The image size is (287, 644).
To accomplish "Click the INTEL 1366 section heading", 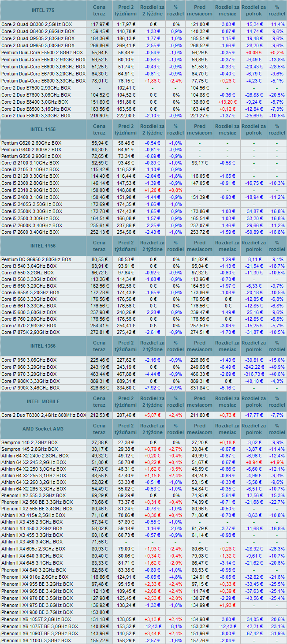I will tap(43, 346).
